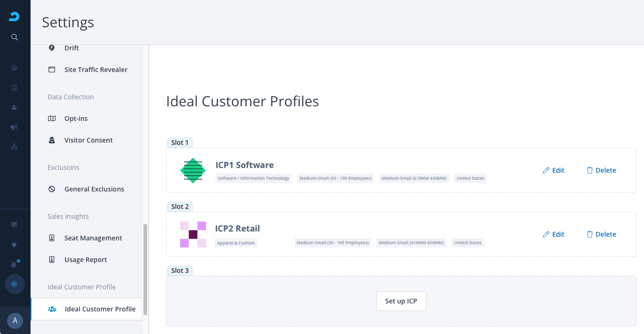The image size is (644, 334).
Task: Open the settings gear icon in rail
Action: coord(14,284)
